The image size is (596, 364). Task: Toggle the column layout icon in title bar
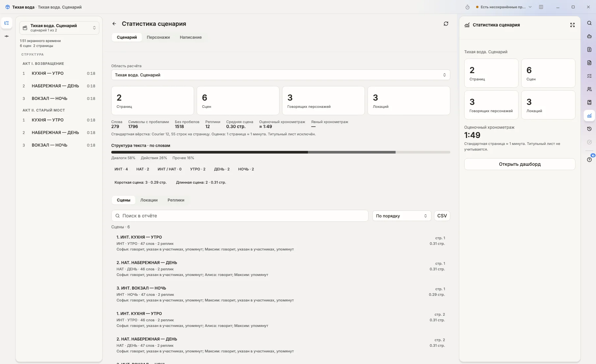[541, 7]
